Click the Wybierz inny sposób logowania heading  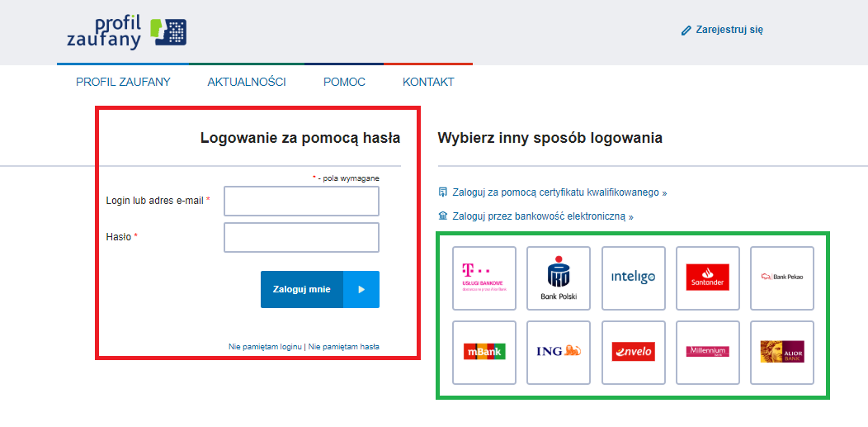550,138
